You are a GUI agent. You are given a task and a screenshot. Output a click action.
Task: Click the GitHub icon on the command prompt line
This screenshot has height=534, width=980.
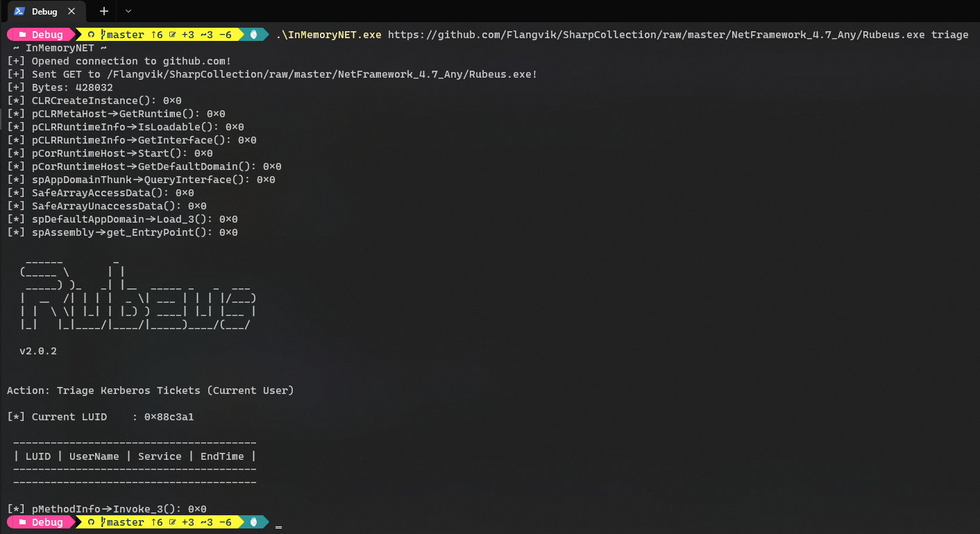90,35
